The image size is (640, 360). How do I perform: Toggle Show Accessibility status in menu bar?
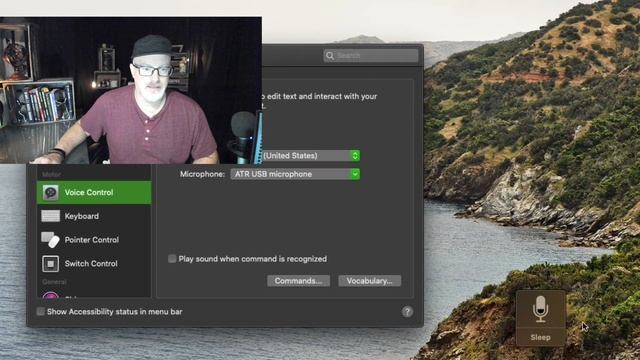pyautogui.click(x=40, y=311)
